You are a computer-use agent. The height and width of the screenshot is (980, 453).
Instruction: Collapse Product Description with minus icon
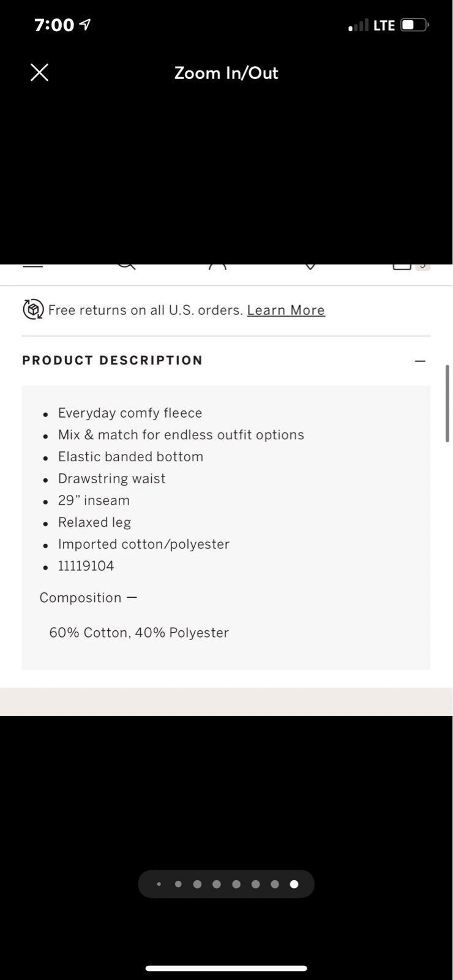pos(420,361)
